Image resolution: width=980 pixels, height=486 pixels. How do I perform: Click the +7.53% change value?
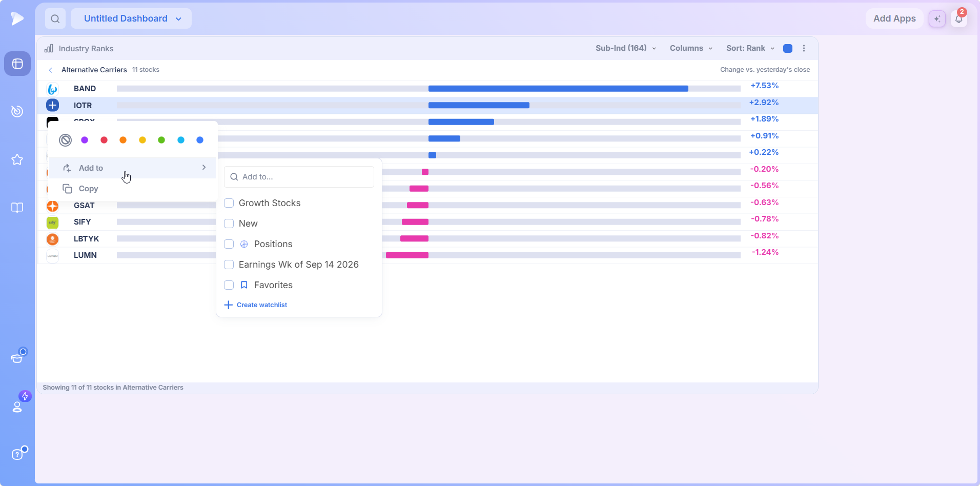(x=764, y=86)
